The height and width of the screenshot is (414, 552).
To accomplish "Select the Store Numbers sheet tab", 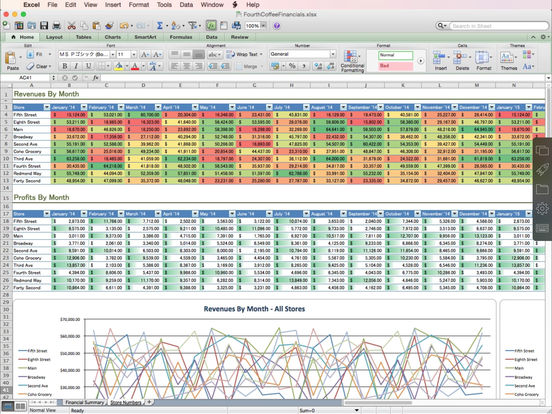I will pyautogui.click(x=126, y=402).
